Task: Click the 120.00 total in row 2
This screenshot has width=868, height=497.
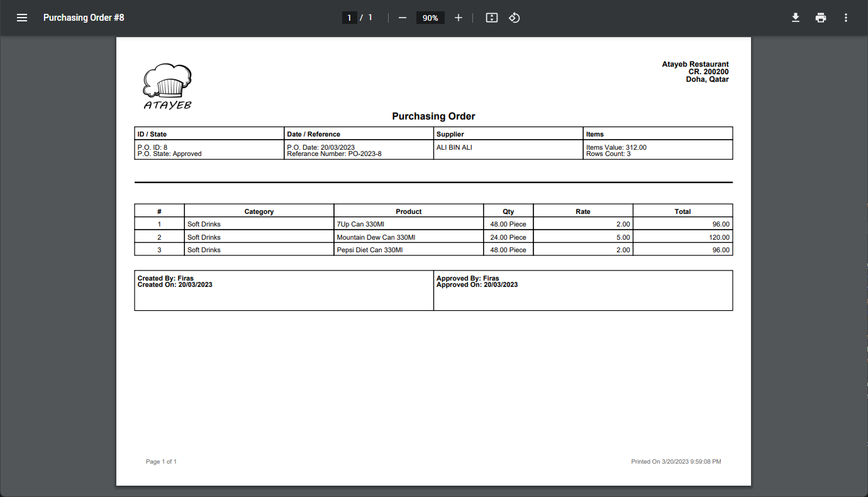Action: point(718,237)
